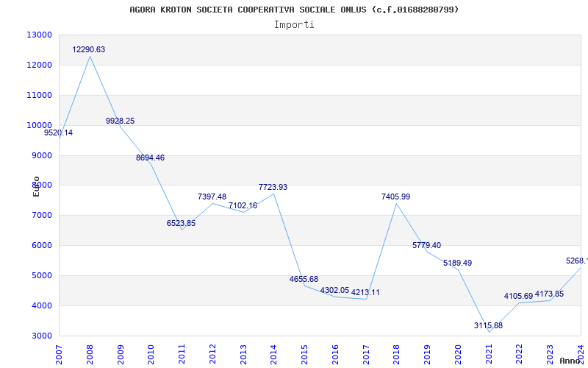Select the 7405.99 data label
The width and height of the screenshot is (588, 368).
click(396, 197)
